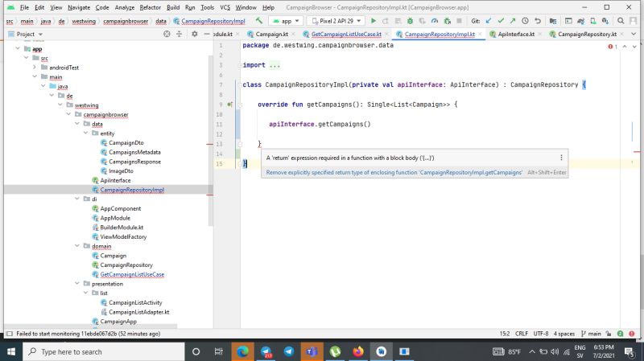Click the main Git branch widget

(591, 334)
